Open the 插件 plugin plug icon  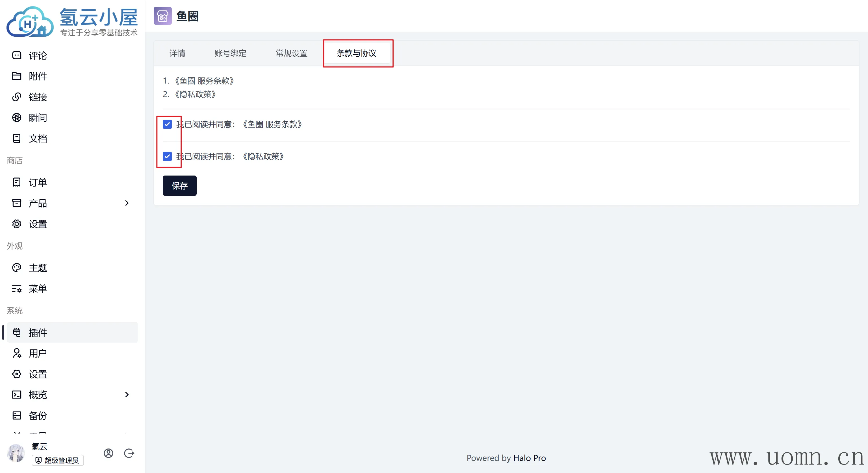click(x=16, y=332)
